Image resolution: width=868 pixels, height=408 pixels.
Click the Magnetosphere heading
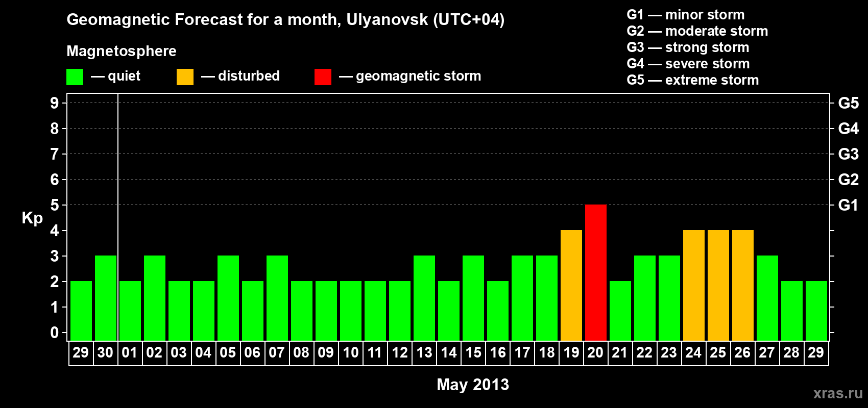122,52
